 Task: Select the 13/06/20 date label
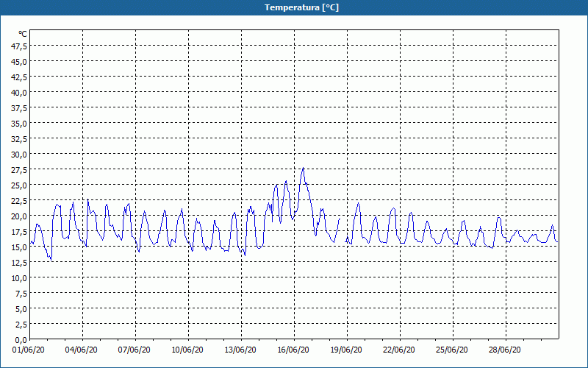pos(240,350)
